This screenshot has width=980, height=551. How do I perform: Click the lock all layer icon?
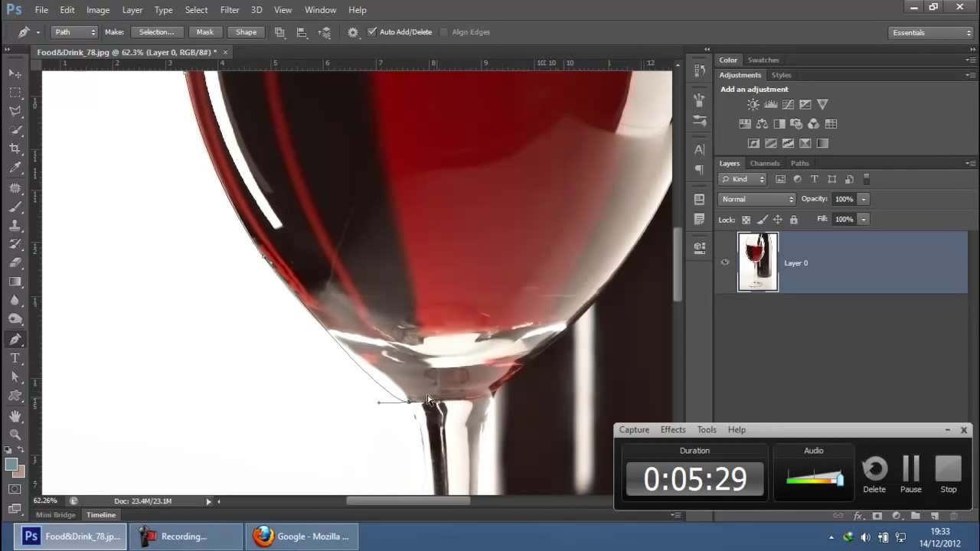(x=793, y=220)
